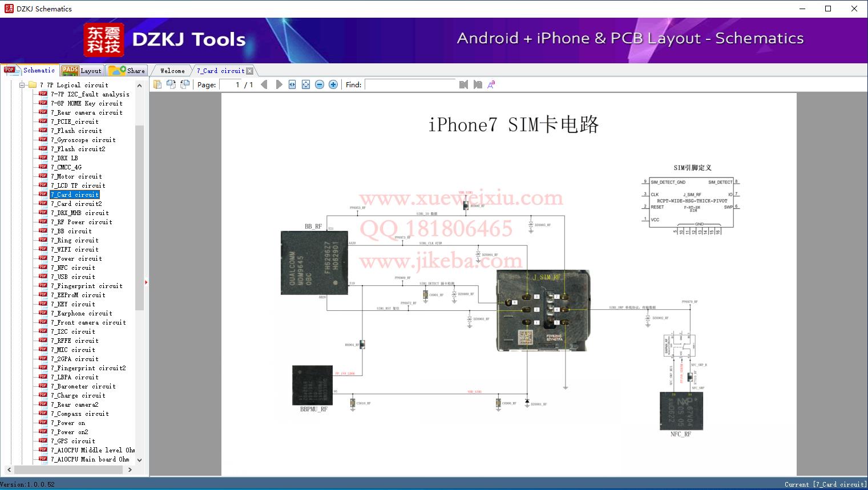
Task: Switch to the Schematic tab
Action: (30, 70)
